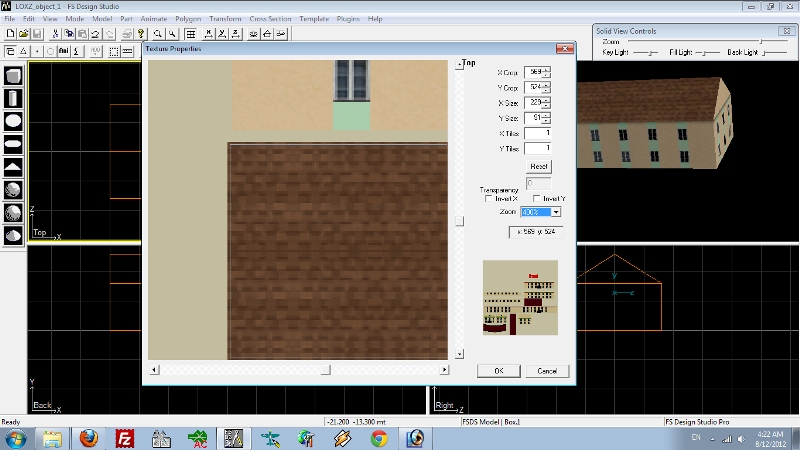
Task: Confirm with the OK button
Action: pyautogui.click(x=498, y=370)
